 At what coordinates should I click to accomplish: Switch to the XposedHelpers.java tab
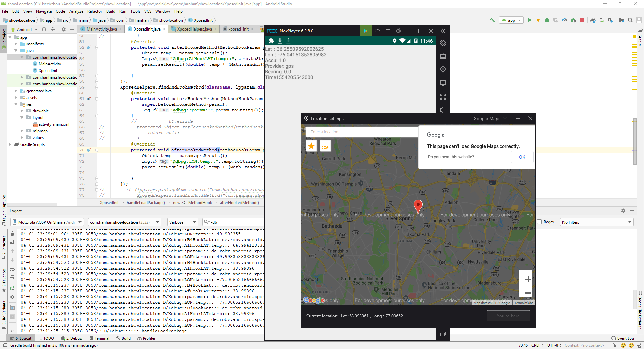tap(194, 29)
